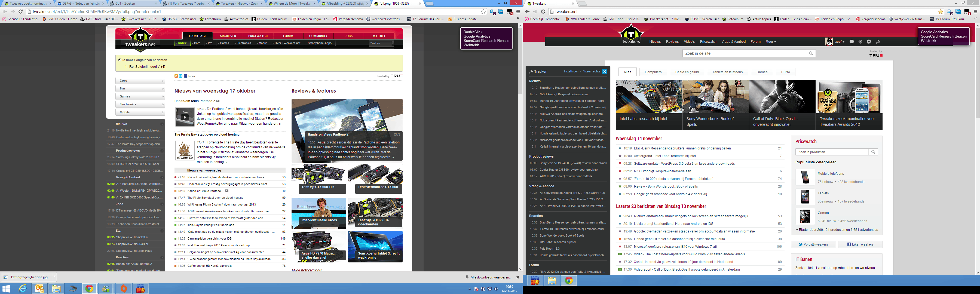Image resolution: width=980 pixels, height=294 pixels.
Task: Click the search magnifier next to Zoek in de site
Action: [811, 54]
